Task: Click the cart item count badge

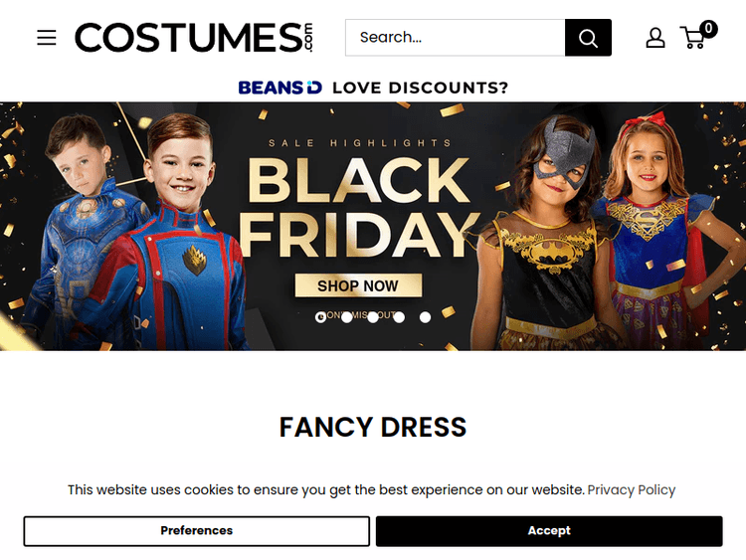Action: coord(708,29)
